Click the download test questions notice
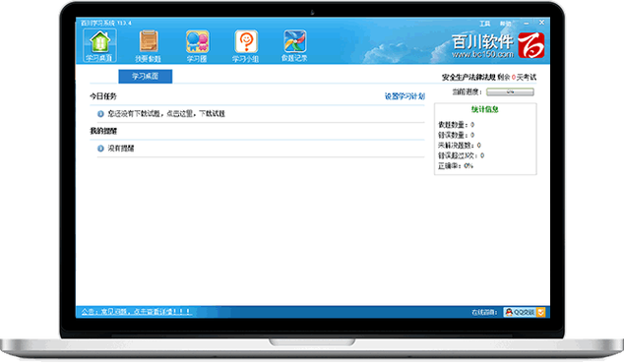 click(166, 114)
